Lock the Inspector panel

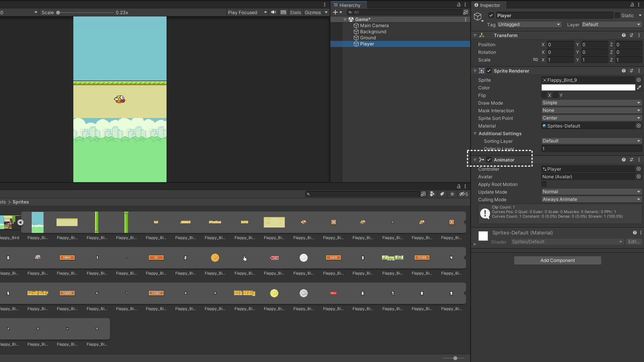632,5
